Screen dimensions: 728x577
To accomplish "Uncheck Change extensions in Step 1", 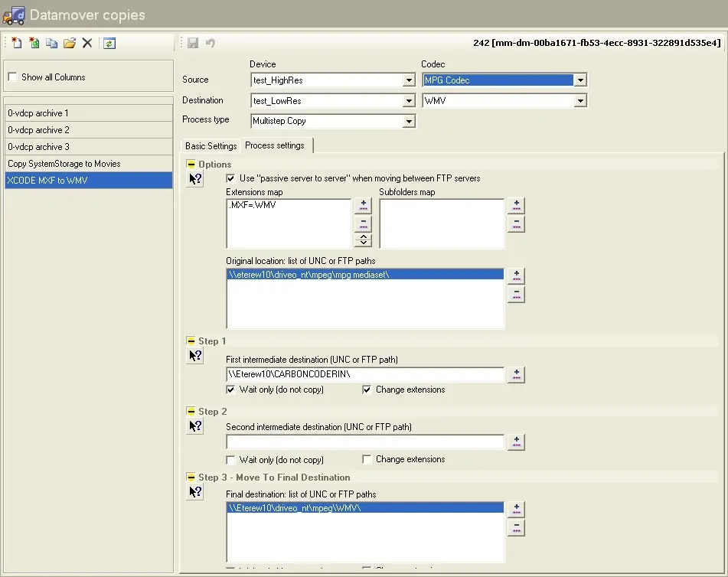I will pyautogui.click(x=367, y=390).
